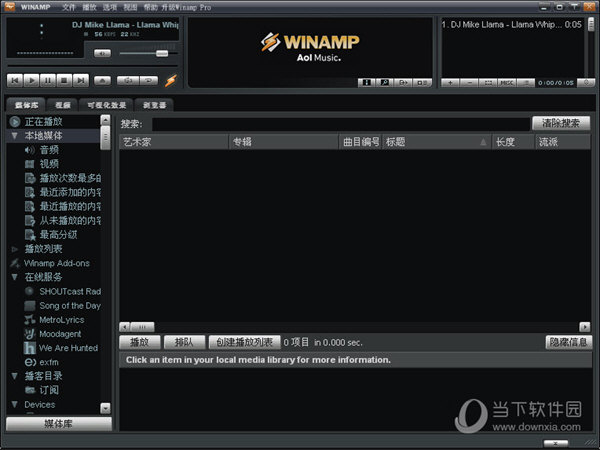
Task: Stop playback with the square Stop button
Action: (64, 80)
